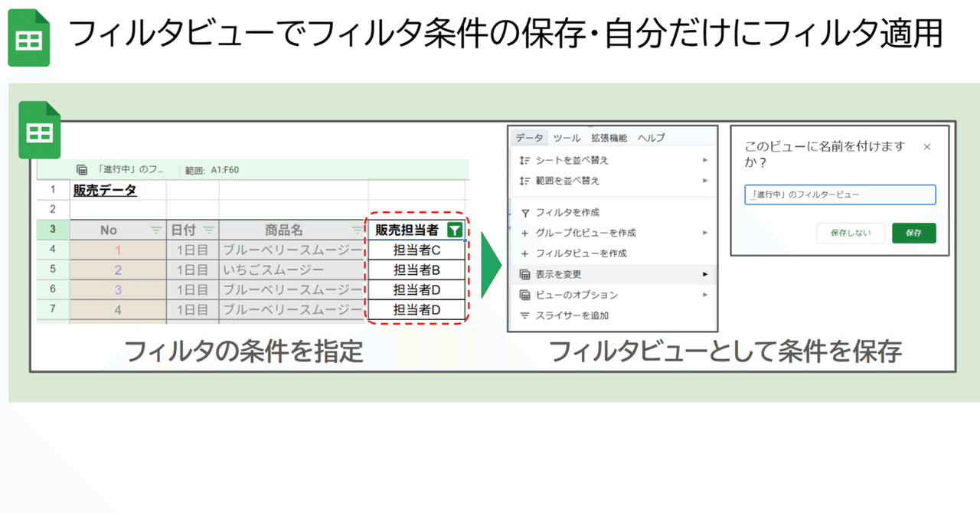The height and width of the screenshot is (513, 980).
Task: Click the green Sheets icon on the slide card
Action: [x=39, y=130]
